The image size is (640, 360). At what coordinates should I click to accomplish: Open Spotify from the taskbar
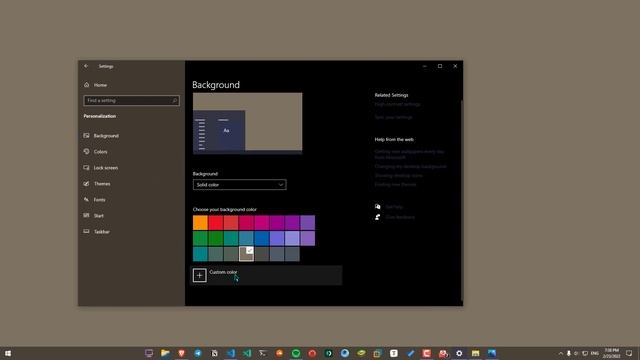click(x=296, y=353)
